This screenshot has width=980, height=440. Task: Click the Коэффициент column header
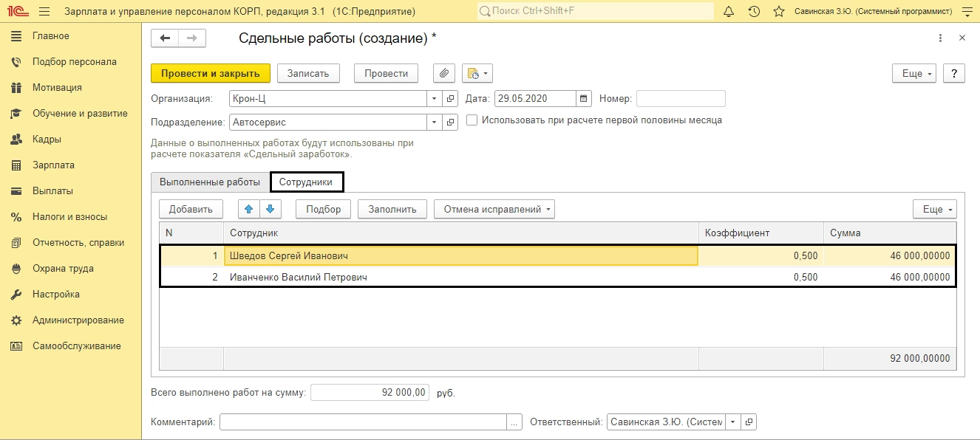761,233
